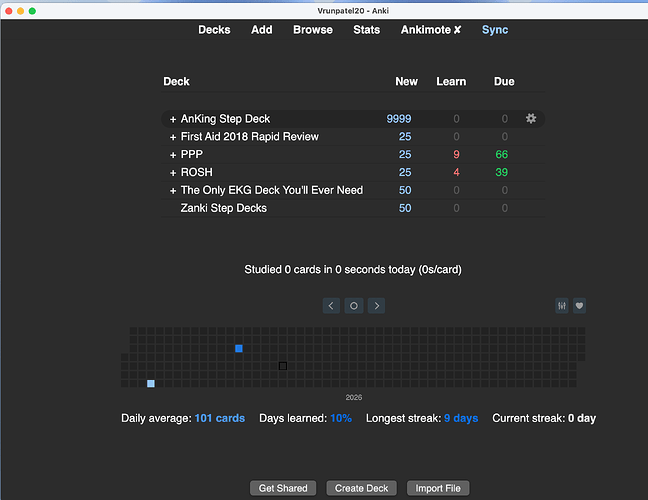Screen dimensions: 648x500
Task: Open The Only EKG Deck You'll Ever Need
Action: point(272,190)
